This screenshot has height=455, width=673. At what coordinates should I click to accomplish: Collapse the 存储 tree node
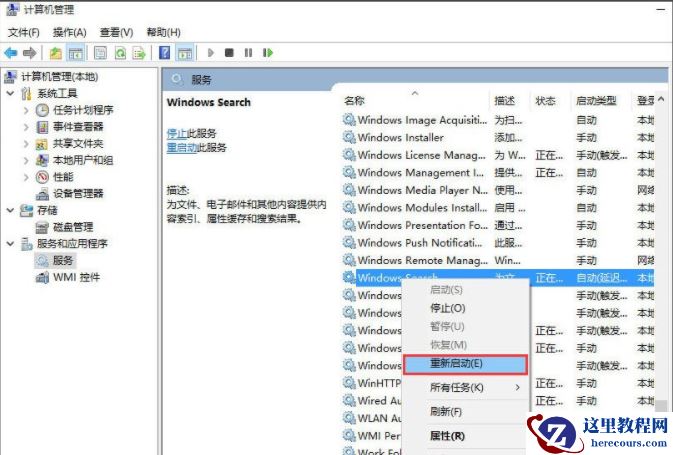tap(11, 210)
